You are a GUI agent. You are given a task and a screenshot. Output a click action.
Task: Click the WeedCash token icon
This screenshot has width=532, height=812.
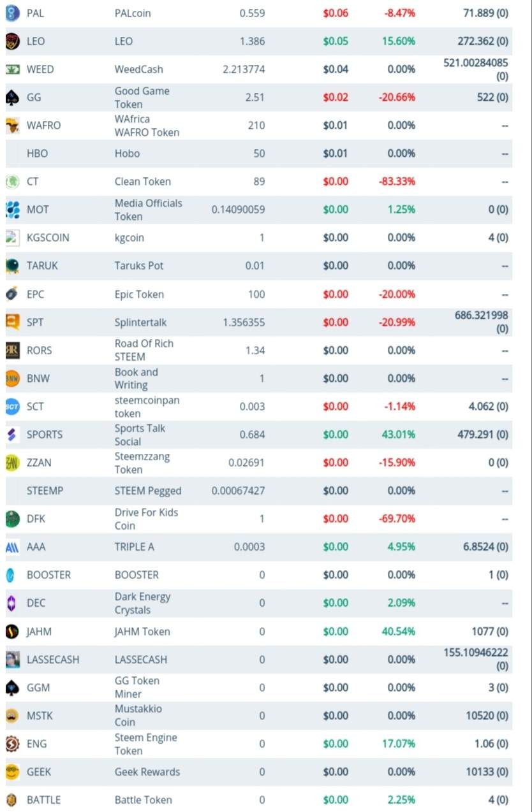tap(12, 69)
